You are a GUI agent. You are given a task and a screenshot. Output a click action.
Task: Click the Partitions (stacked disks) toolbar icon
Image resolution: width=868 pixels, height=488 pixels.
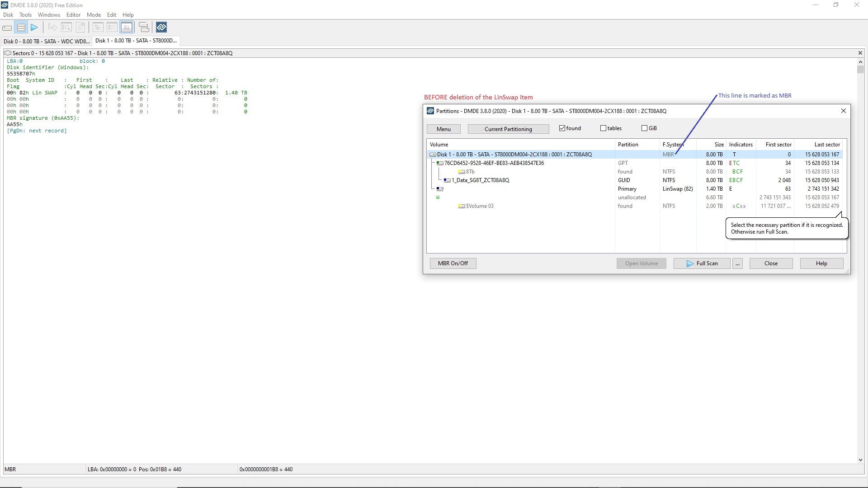[21, 28]
